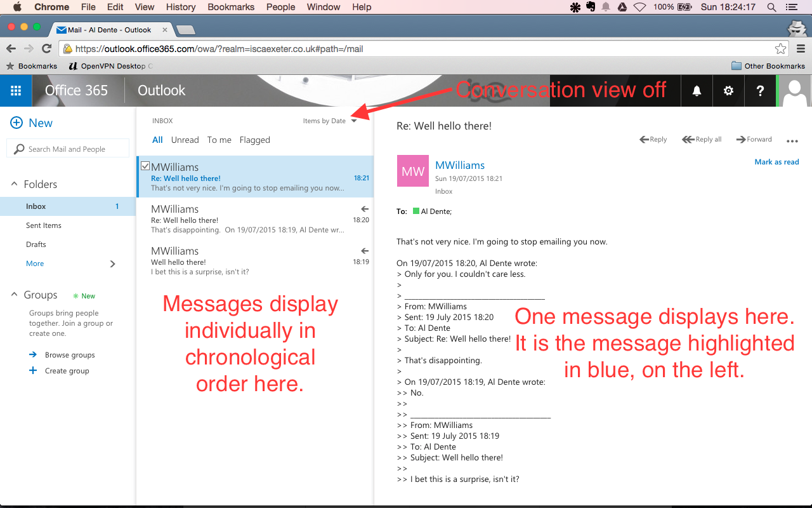Image resolution: width=812 pixels, height=508 pixels.
Task: Click the New mail plus icon
Action: click(x=16, y=123)
